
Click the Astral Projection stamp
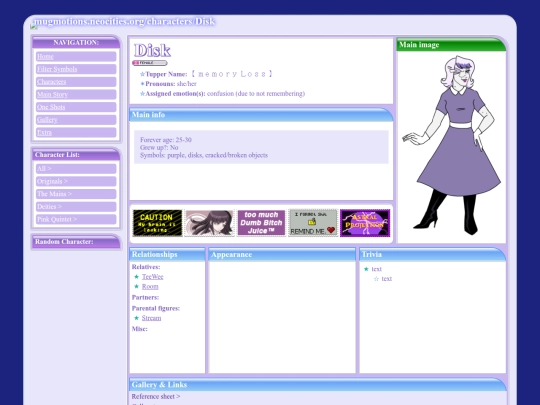pyautogui.click(x=365, y=223)
